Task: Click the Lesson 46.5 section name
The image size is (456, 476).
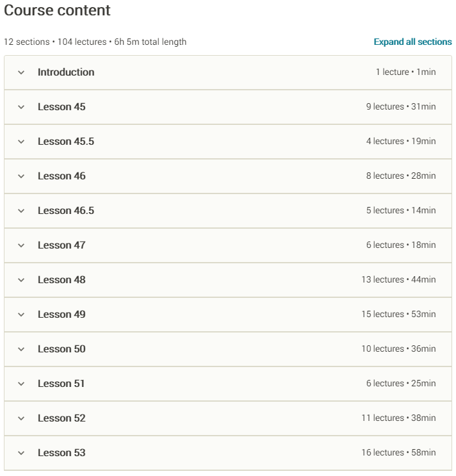Action: (66, 211)
